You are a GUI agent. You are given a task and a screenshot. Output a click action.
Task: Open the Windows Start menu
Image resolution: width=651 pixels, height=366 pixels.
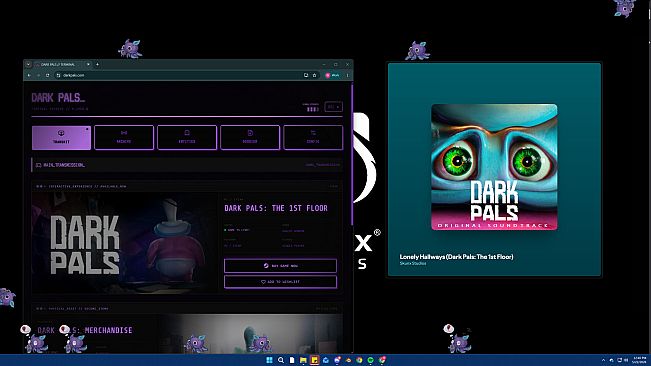269,360
